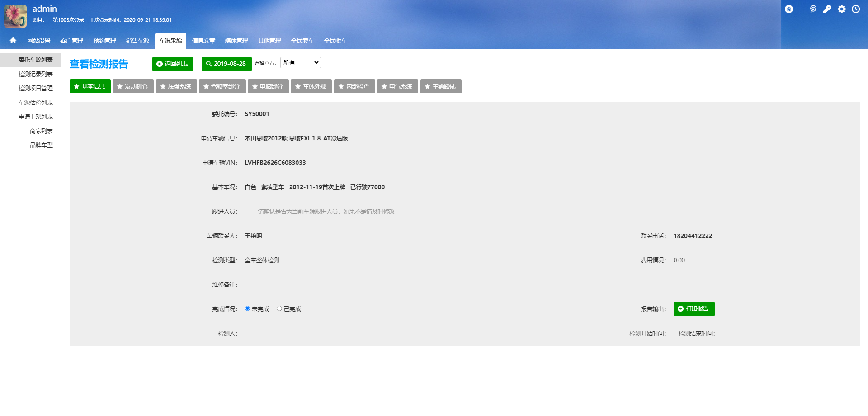Viewport: 868px width, 416px height.
Task: Click the 跟进人员 input field
Action: tap(325, 211)
